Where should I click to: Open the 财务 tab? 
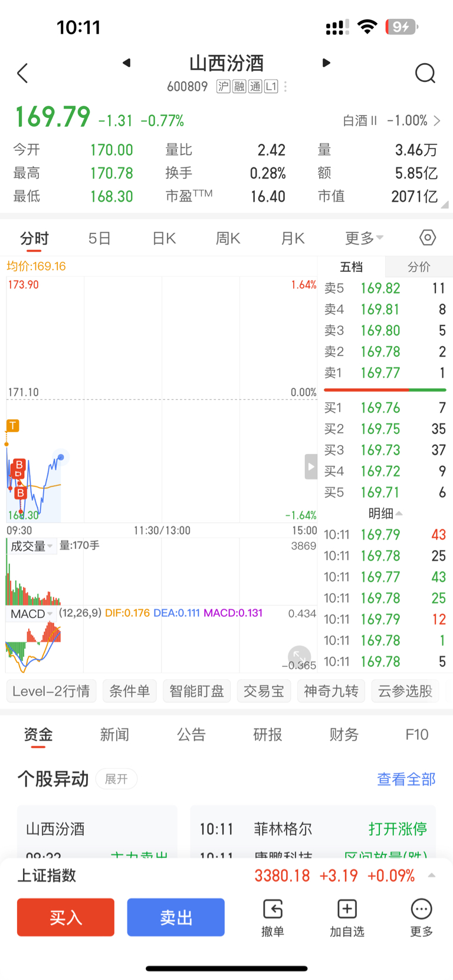tap(344, 735)
